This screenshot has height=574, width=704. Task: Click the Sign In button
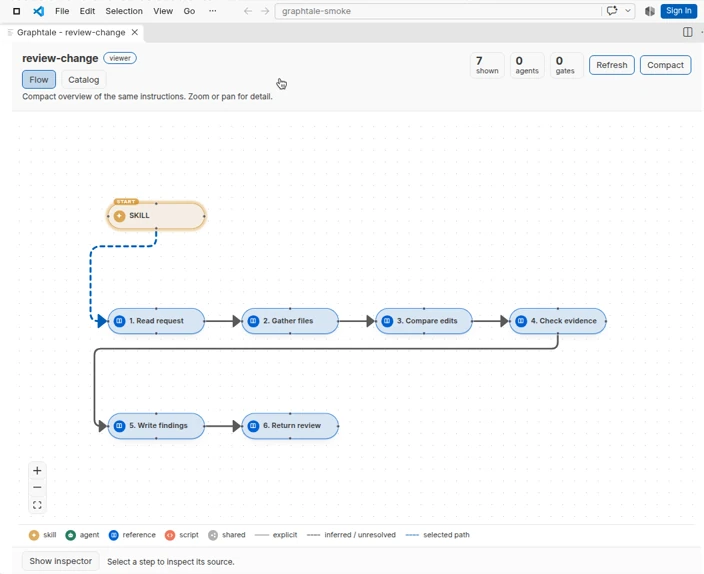678,11
